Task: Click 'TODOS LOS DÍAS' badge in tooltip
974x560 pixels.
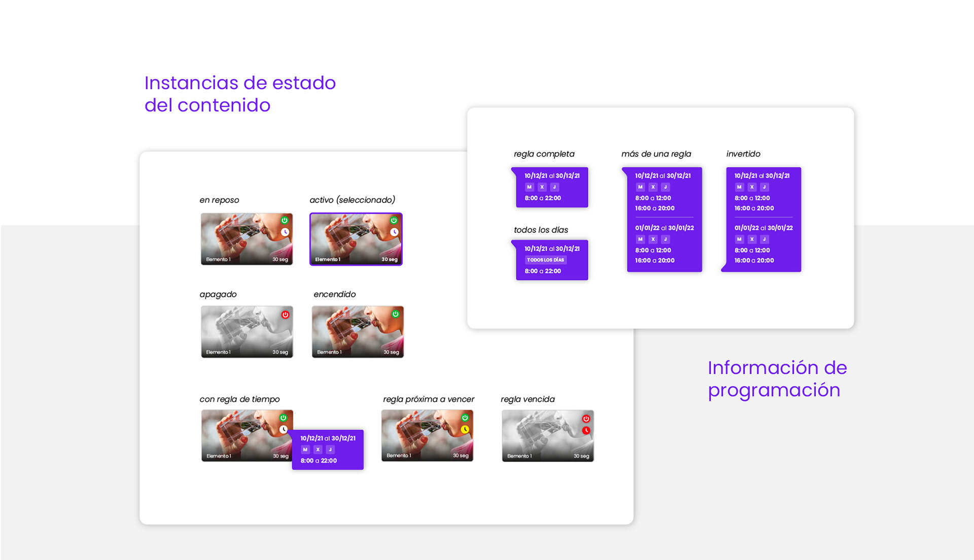Action: coord(545,260)
